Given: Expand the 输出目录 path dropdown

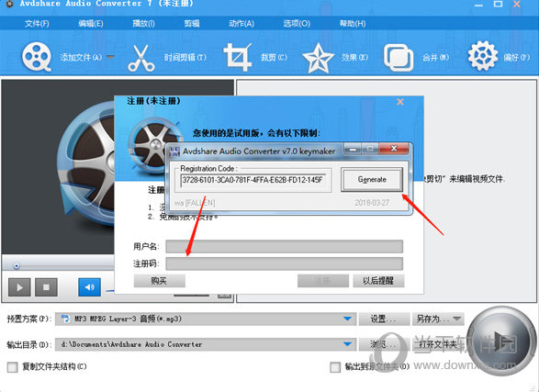Looking at the screenshot, I should click(x=347, y=344).
